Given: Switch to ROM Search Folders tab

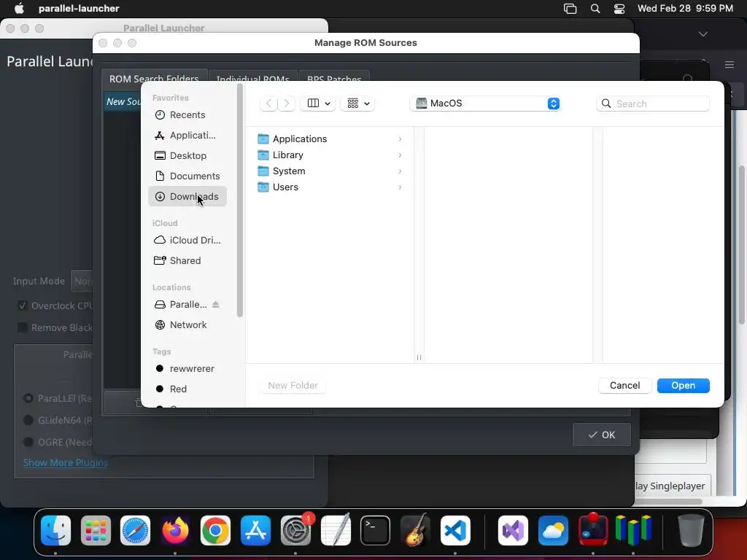Looking at the screenshot, I should tap(154, 79).
